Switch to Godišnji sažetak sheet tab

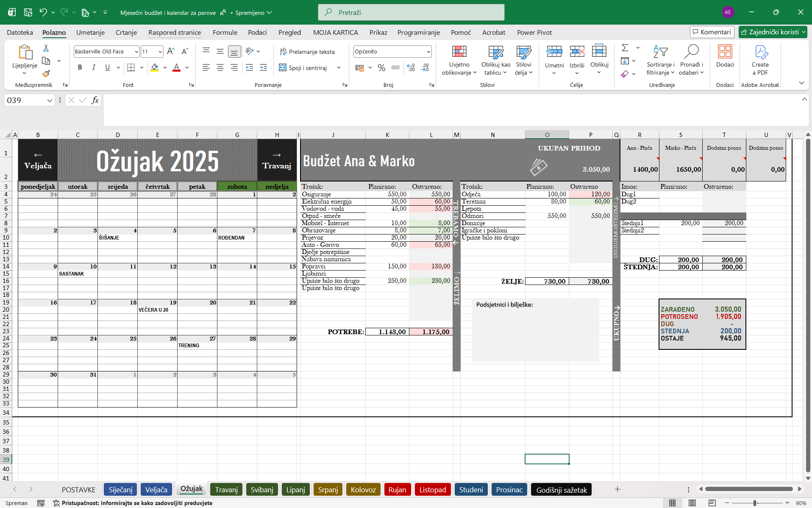click(x=562, y=490)
